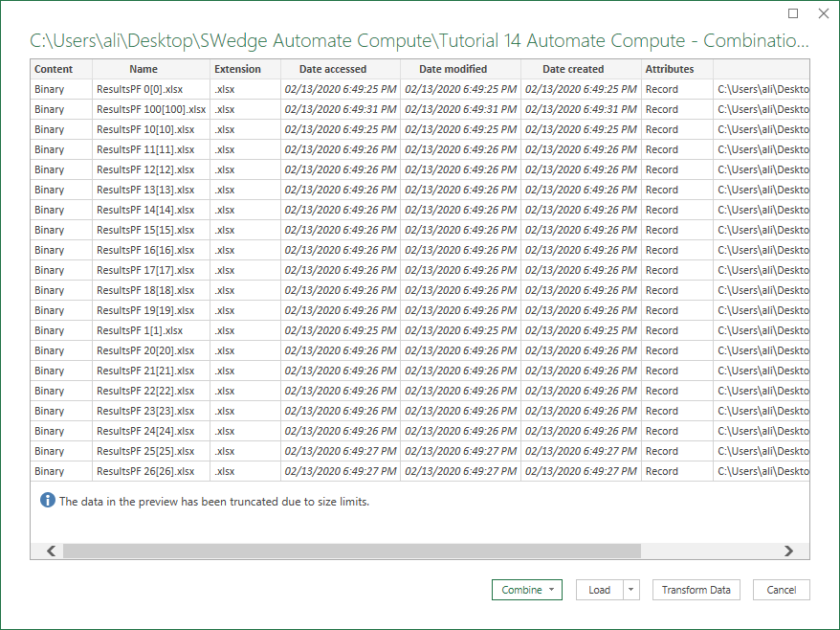The height and width of the screenshot is (630, 840).
Task: Click the info icon beside truncated message
Action: tap(48, 501)
